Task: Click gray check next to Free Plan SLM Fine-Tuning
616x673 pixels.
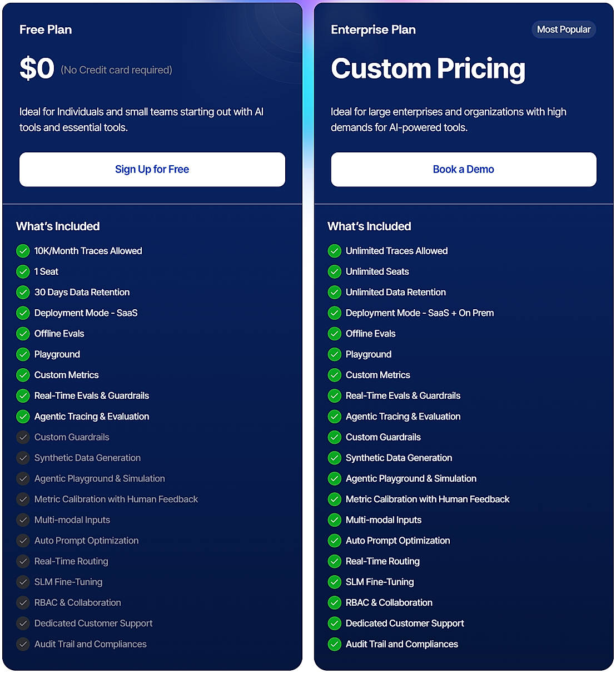Action: 23,582
